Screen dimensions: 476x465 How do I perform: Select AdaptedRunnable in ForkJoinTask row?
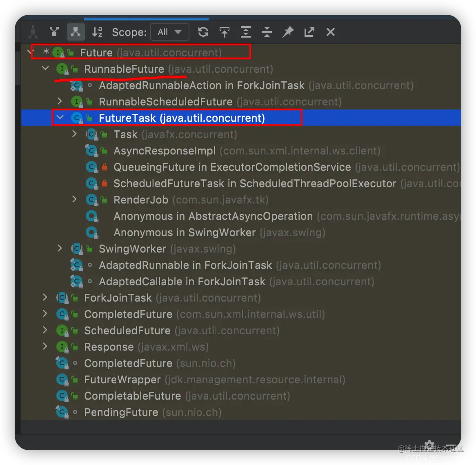tap(241, 265)
